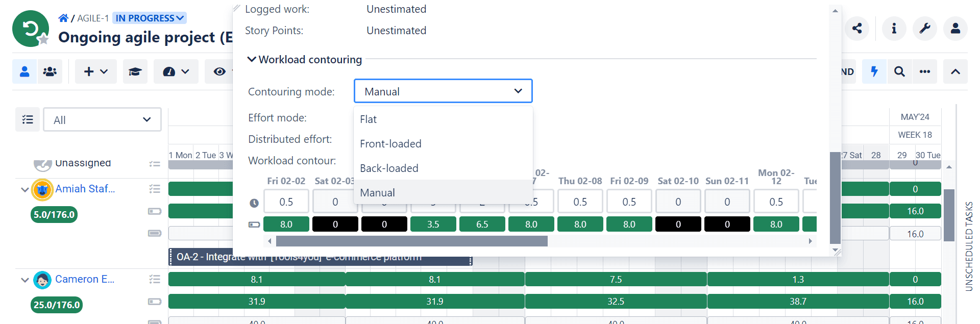The width and height of the screenshot is (980, 324).
Task: Click the 25.0/176.0 workload badge
Action: (x=57, y=305)
